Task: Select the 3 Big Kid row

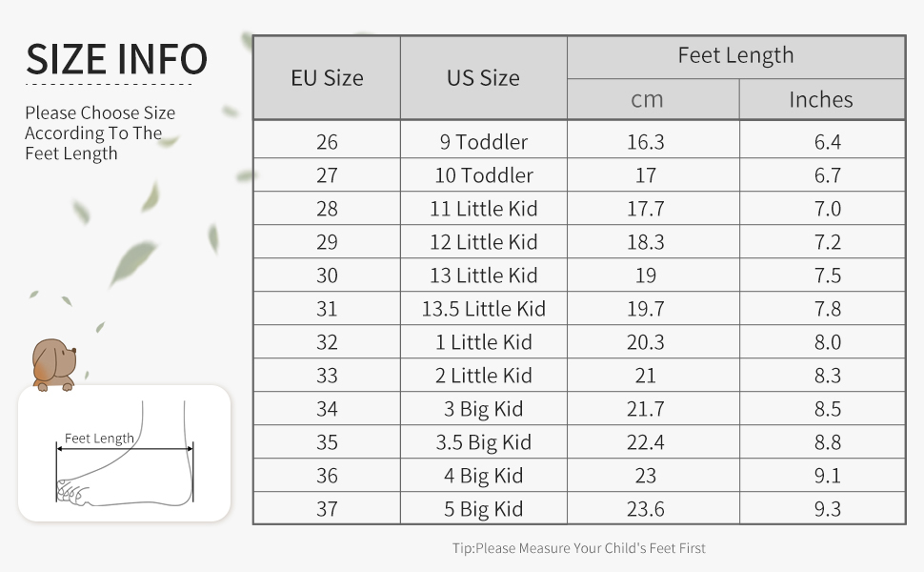Action: click(579, 409)
